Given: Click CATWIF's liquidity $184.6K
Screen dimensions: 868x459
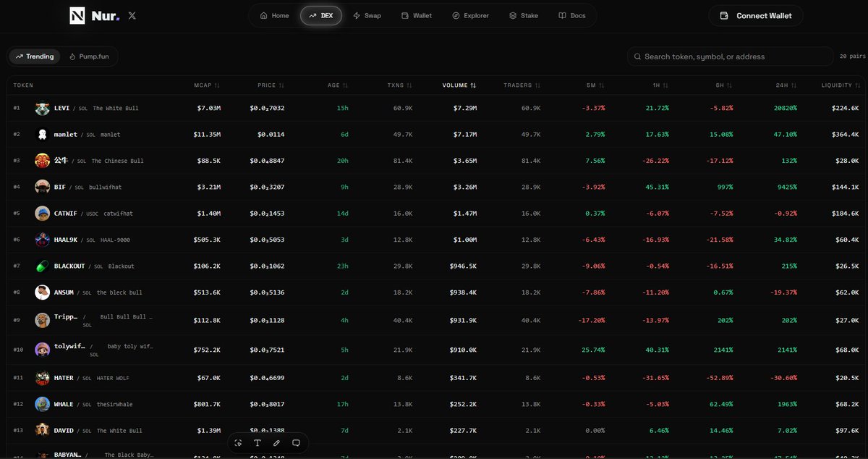Looking at the screenshot, I should (845, 214).
